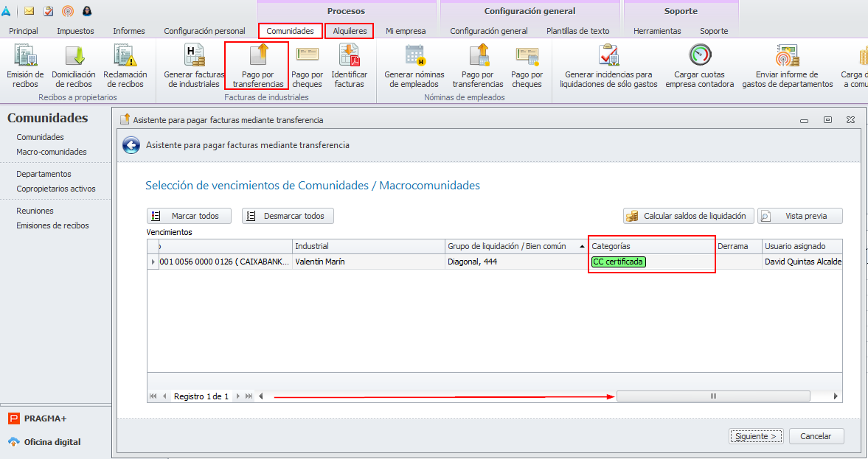Start Reclamación de recibos
This screenshot has width=868, height=459.
[125, 66]
